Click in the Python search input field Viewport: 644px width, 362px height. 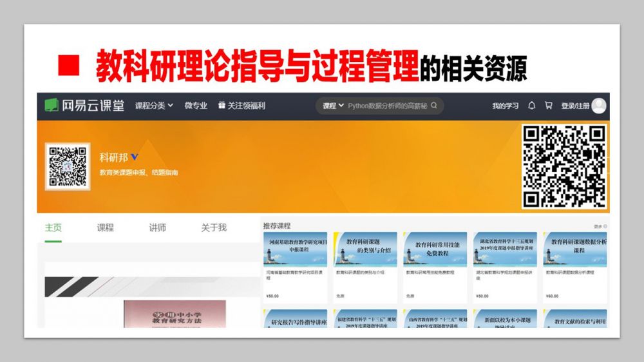386,106
